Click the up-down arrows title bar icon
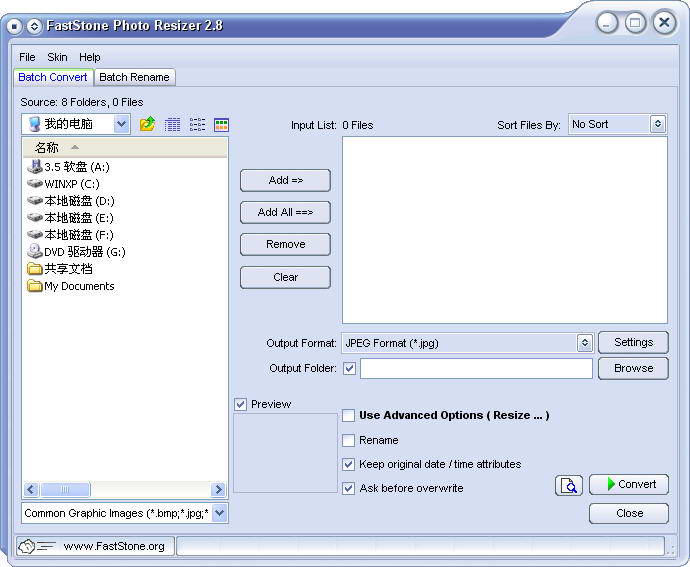The width and height of the screenshot is (690, 567). 34,26
